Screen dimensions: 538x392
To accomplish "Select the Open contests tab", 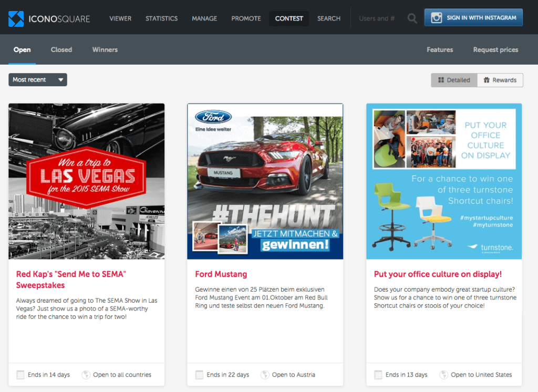I will [22, 50].
